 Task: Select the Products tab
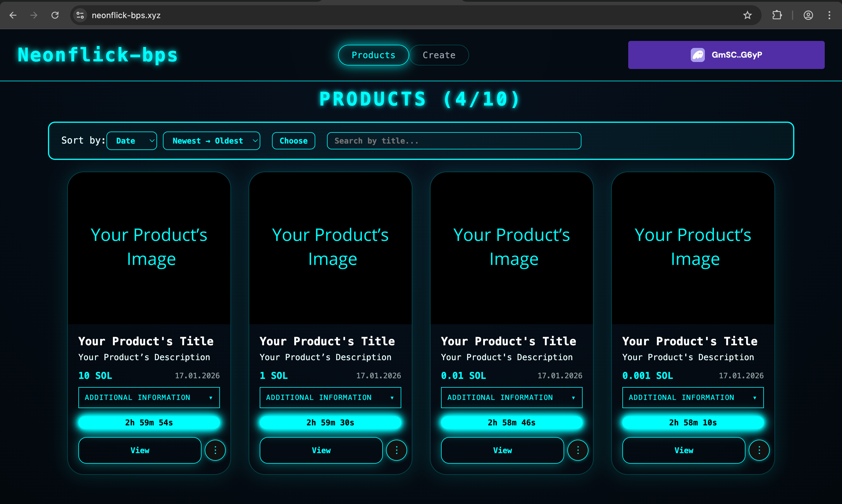(x=373, y=55)
